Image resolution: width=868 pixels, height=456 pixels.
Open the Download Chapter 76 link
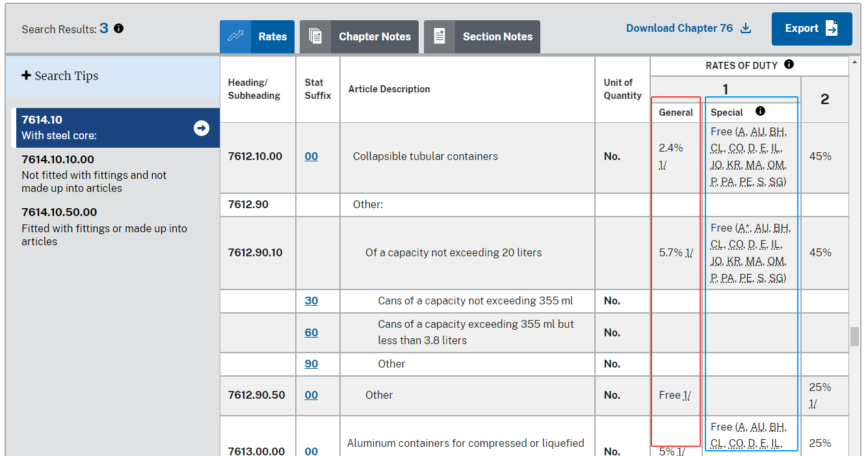click(x=679, y=29)
